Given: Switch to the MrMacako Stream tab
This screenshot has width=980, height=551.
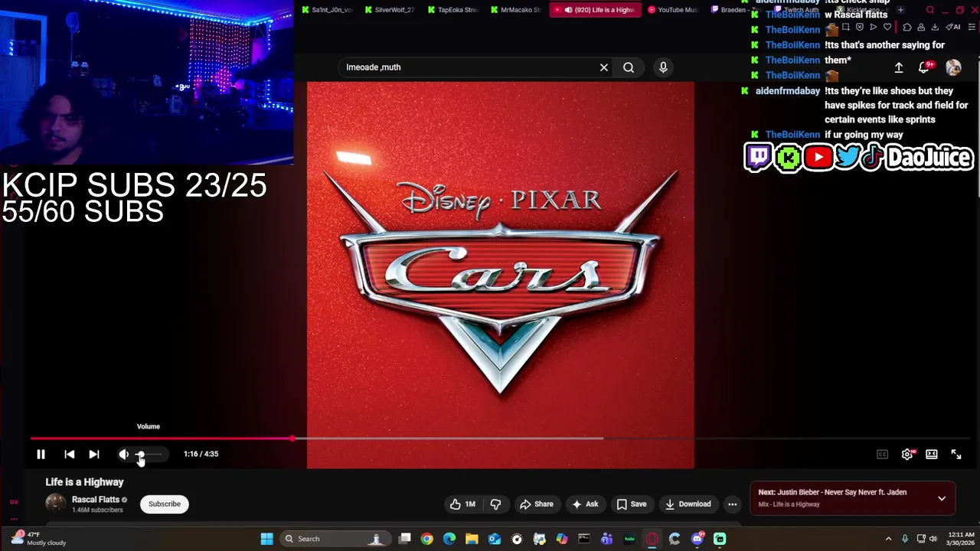Looking at the screenshot, I should tap(515, 10).
